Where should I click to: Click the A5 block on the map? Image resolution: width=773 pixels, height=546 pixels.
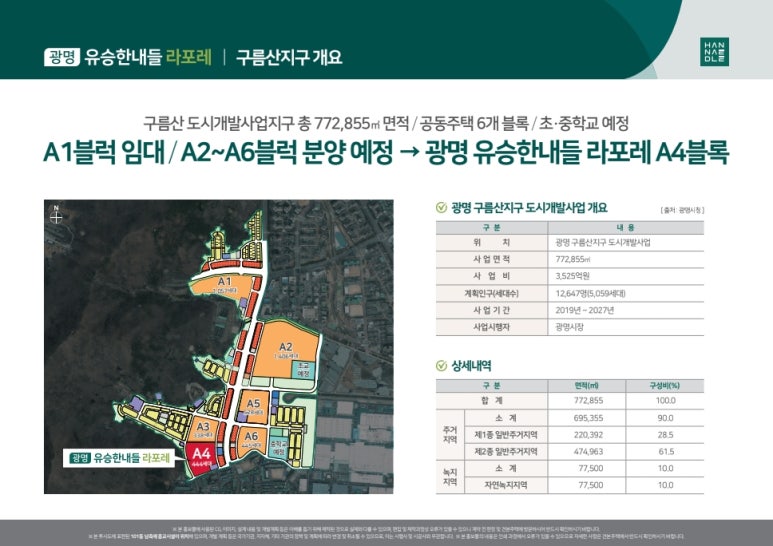tap(253, 406)
